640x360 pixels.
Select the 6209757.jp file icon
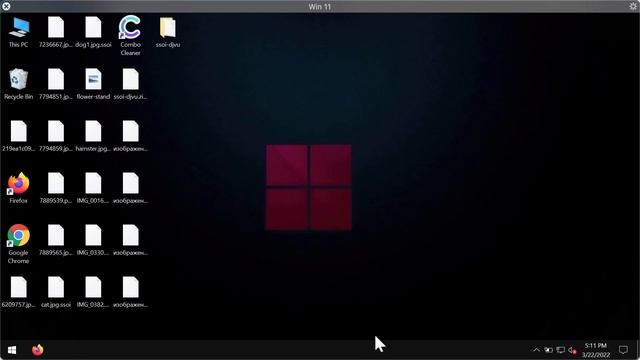[x=18, y=292]
